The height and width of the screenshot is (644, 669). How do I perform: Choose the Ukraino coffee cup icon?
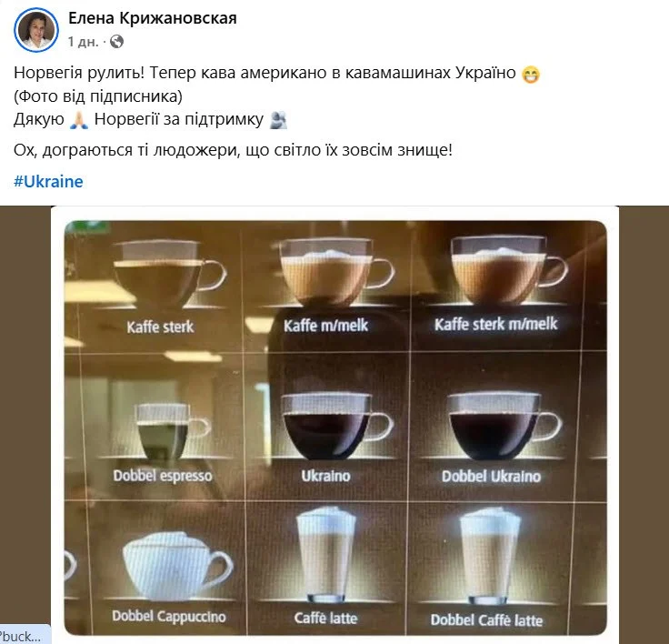(x=335, y=426)
